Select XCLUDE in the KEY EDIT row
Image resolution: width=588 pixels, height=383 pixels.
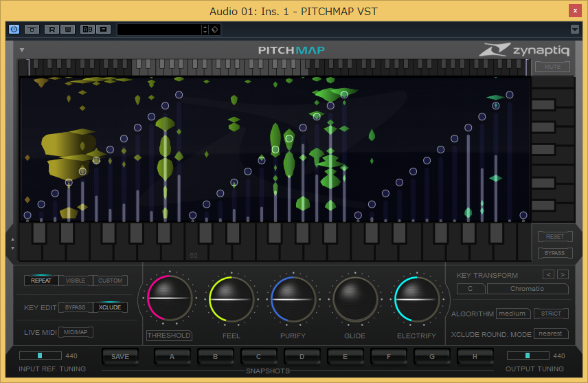point(110,307)
